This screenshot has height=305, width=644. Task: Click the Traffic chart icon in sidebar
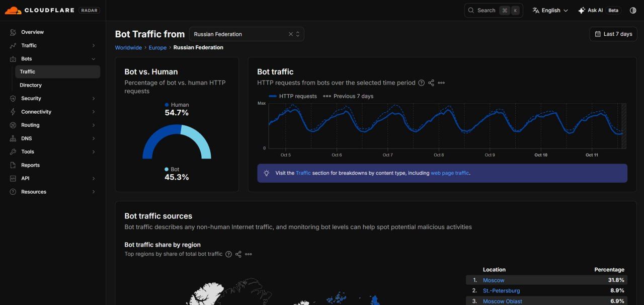(x=13, y=45)
